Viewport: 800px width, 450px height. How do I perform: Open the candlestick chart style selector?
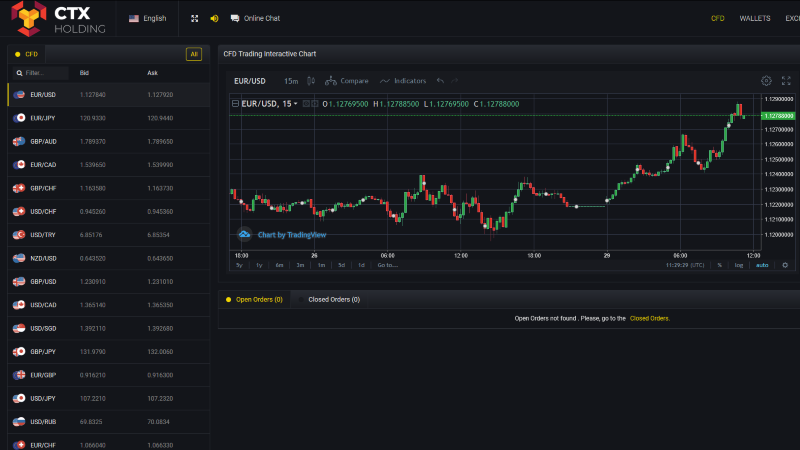pos(311,81)
